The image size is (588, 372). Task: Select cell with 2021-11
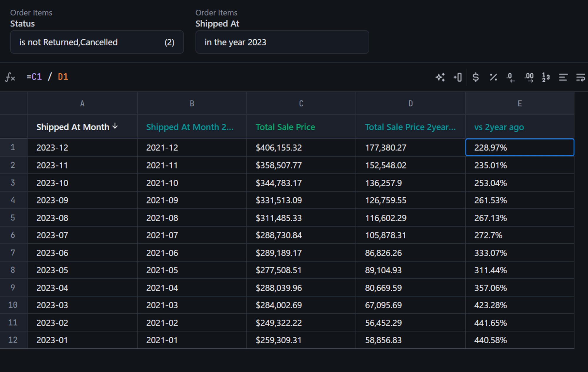click(192, 165)
